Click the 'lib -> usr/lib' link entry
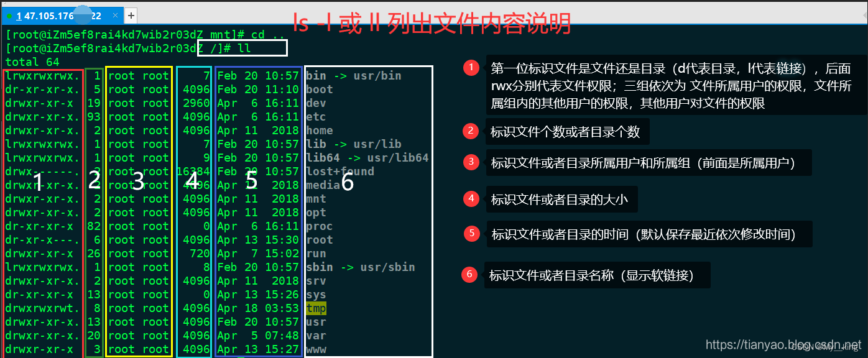Screen dimensions: 868x358 pos(354,144)
